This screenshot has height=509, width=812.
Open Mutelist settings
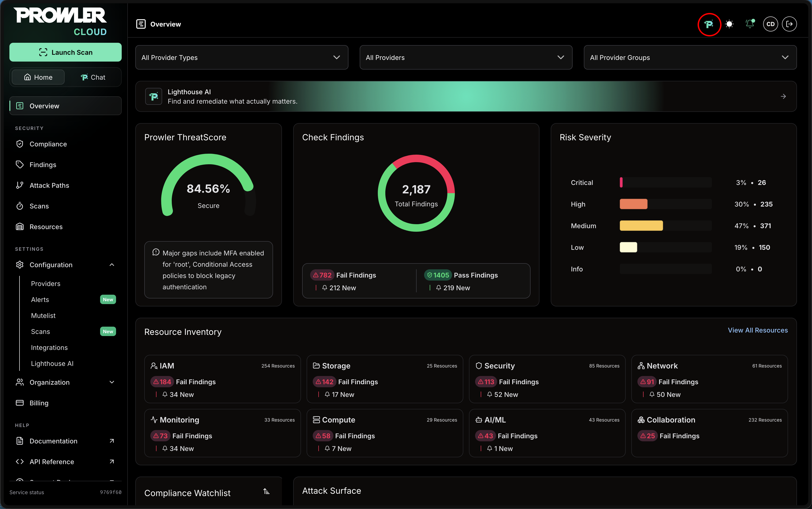[x=43, y=315]
